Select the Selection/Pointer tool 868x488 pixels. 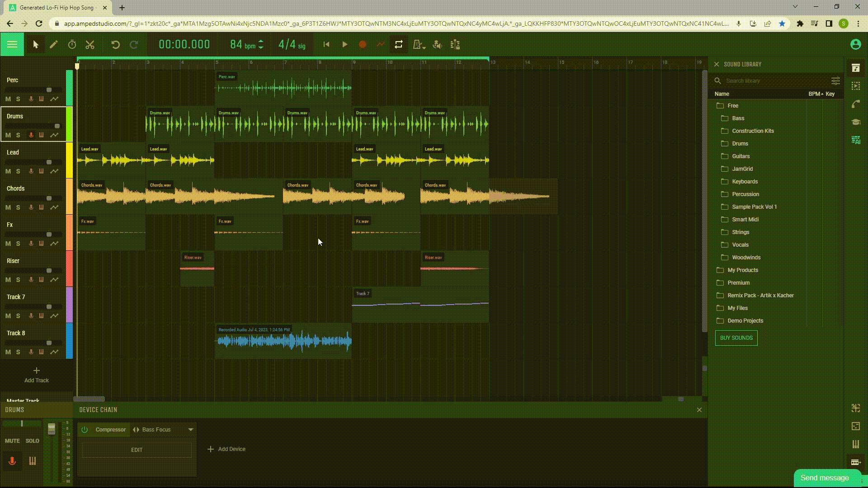[x=34, y=45]
